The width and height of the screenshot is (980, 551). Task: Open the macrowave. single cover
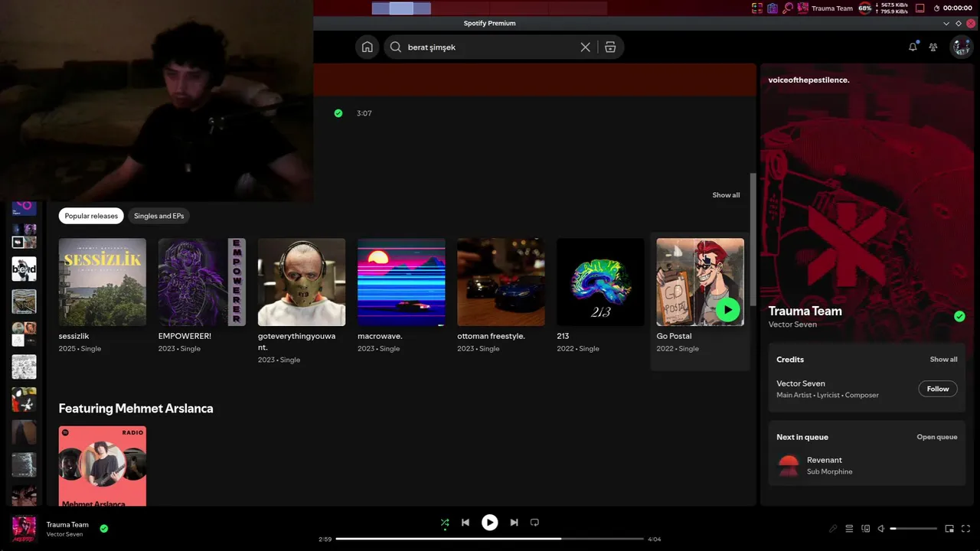(x=401, y=282)
